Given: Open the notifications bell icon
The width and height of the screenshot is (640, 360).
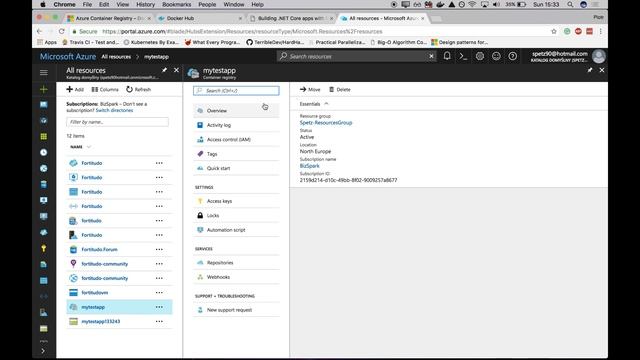Looking at the screenshot, I should click(447, 56).
